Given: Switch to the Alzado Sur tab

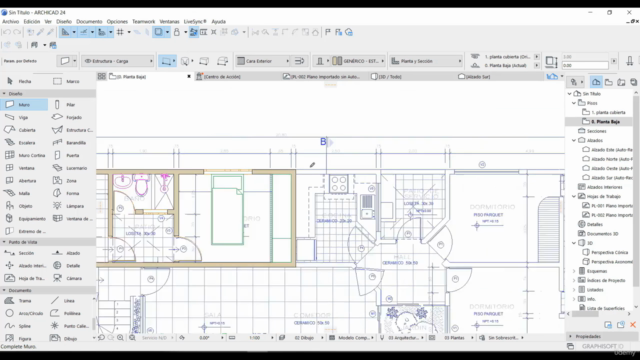Looking at the screenshot, I should click(x=474, y=77).
